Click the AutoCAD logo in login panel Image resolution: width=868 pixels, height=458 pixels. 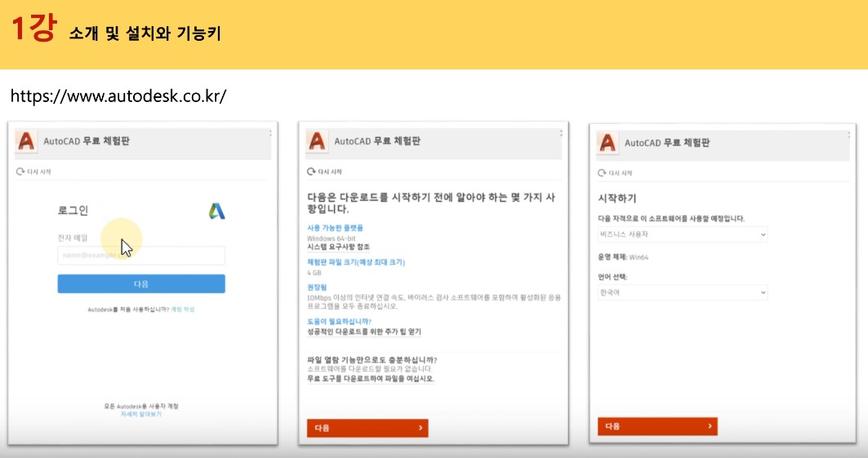(25, 141)
